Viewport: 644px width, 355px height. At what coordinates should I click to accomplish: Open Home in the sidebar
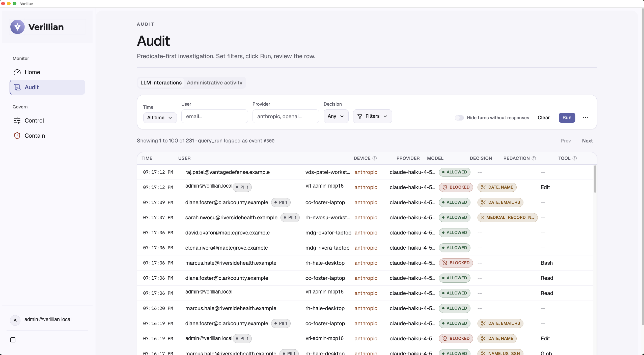coord(47,72)
